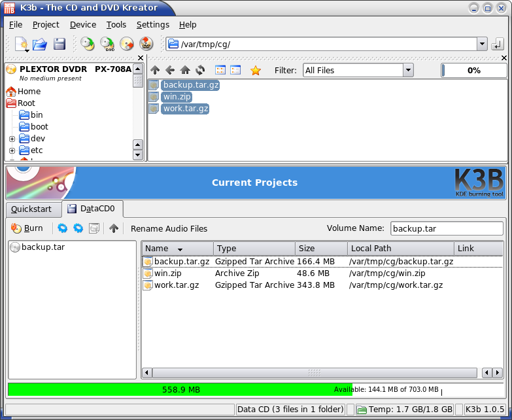The image size is (512, 420).
Task: Click the New Project toolbar icon
Action: [22, 44]
